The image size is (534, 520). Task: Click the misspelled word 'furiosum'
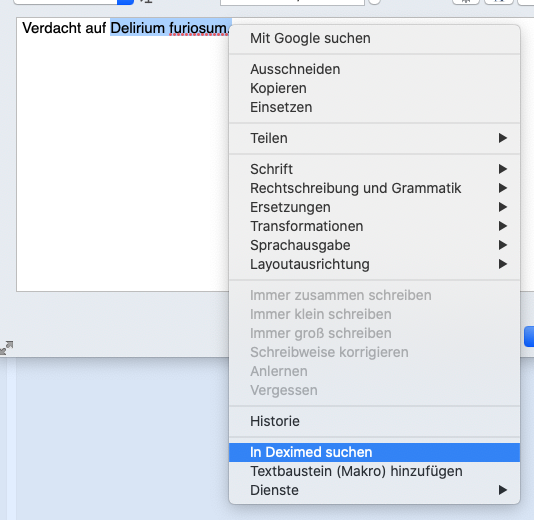pos(198,28)
